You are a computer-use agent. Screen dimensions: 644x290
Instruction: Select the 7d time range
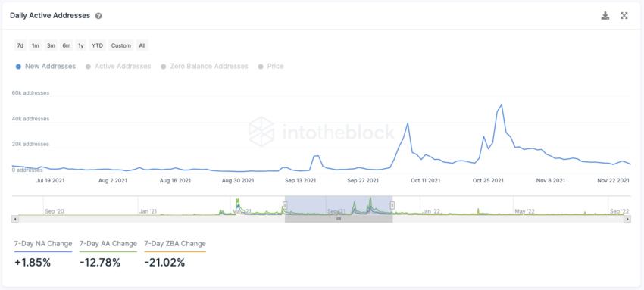20,45
